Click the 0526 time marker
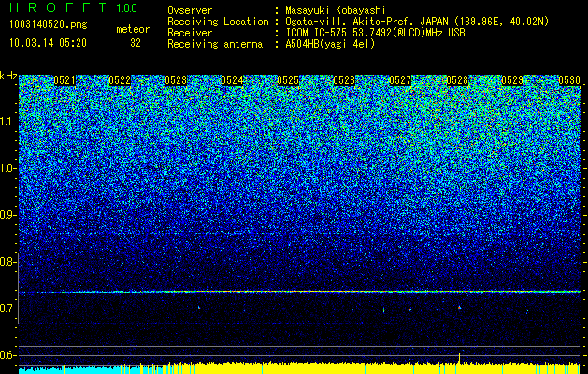 (x=344, y=80)
